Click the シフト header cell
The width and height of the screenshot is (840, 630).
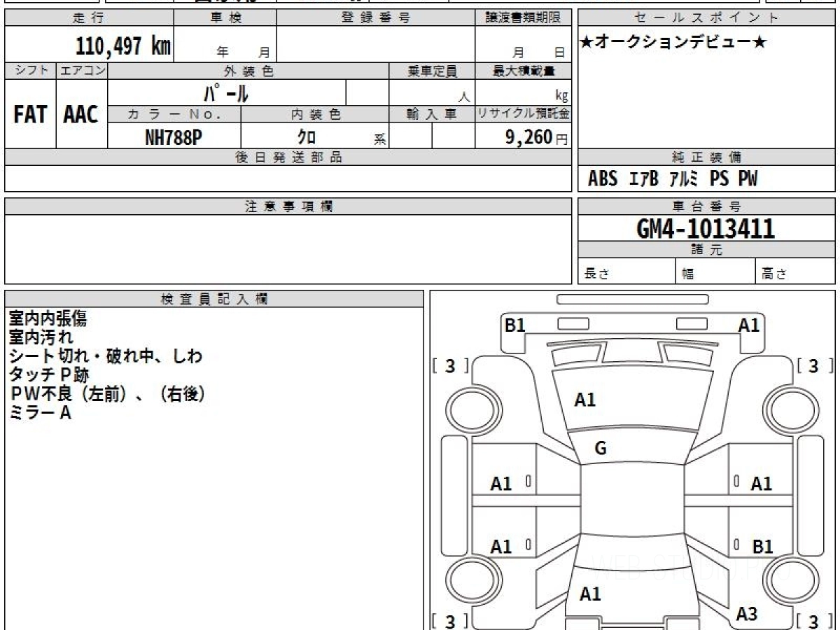[30, 71]
